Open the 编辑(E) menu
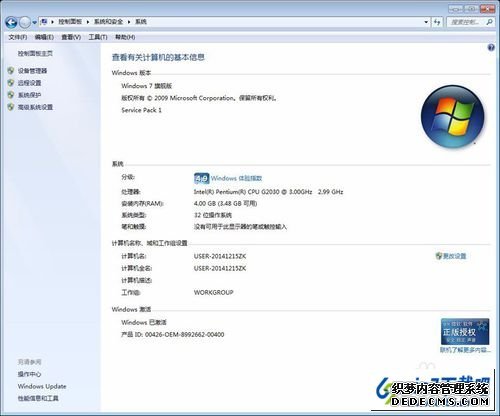 coord(44,37)
